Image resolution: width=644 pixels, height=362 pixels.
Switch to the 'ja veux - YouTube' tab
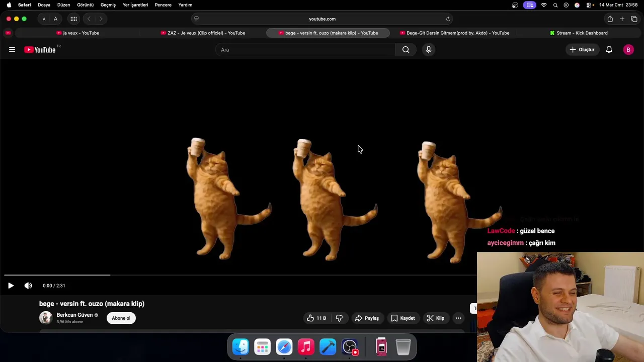point(77,33)
